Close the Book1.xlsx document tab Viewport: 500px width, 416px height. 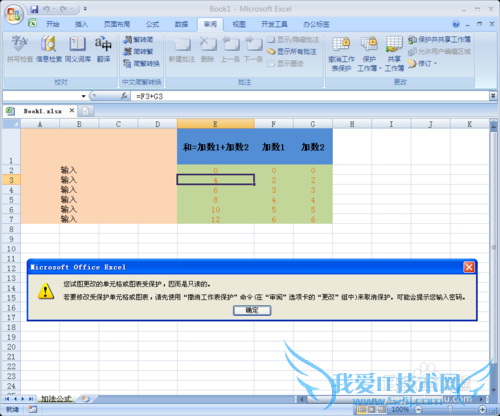pos(72,110)
